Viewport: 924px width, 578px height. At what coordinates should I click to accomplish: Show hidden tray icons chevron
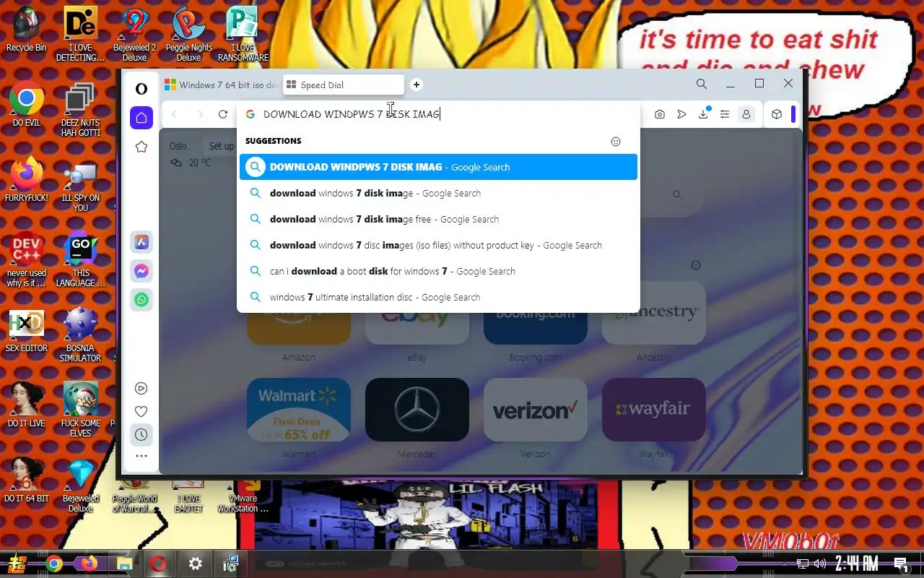tap(785, 564)
